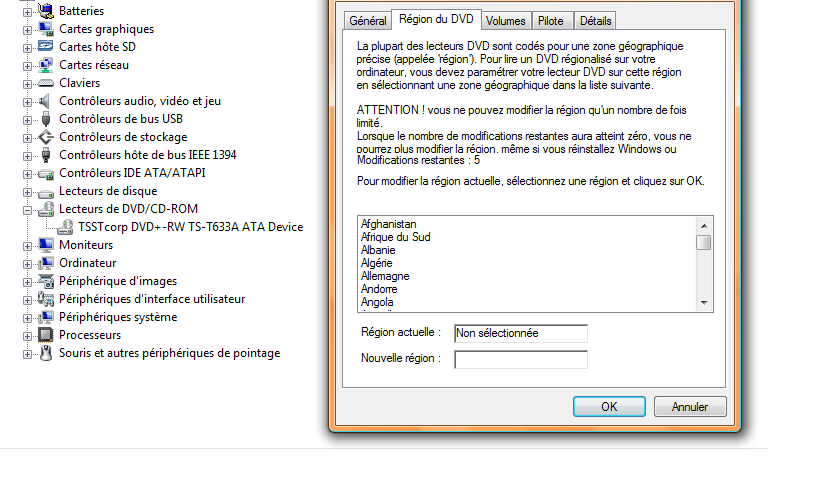
Task: Click the Cartes réseau icon
Action: pyautogui.click(x=45, y=65)
